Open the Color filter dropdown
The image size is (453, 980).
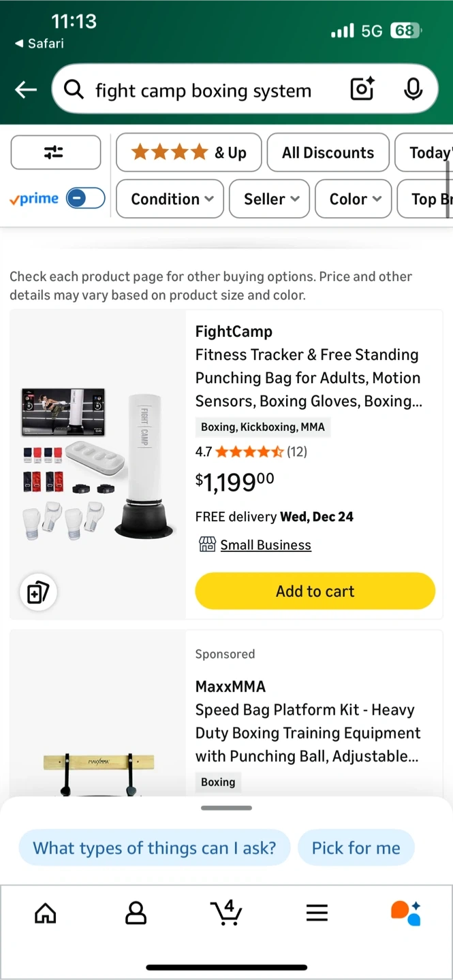tap(354, 199)
